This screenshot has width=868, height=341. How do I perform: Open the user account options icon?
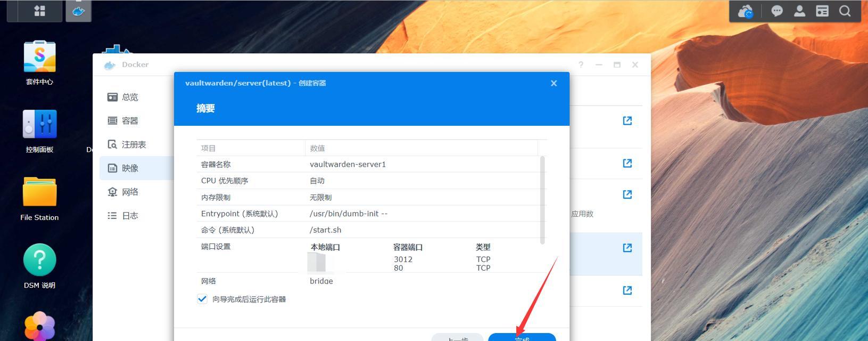click(799, 11)
